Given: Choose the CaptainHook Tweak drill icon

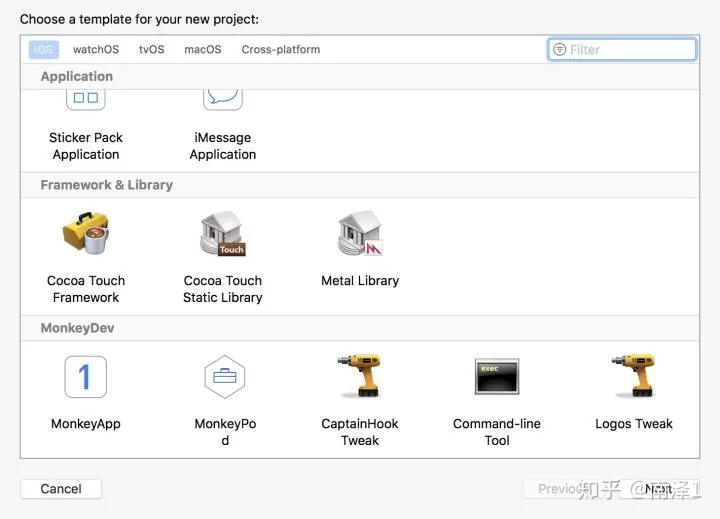Looking at the screenshot, I should [360, 376].
